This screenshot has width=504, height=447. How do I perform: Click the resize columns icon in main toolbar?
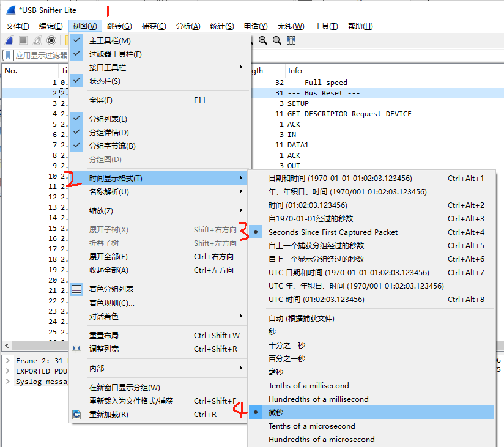click(291, 40)
